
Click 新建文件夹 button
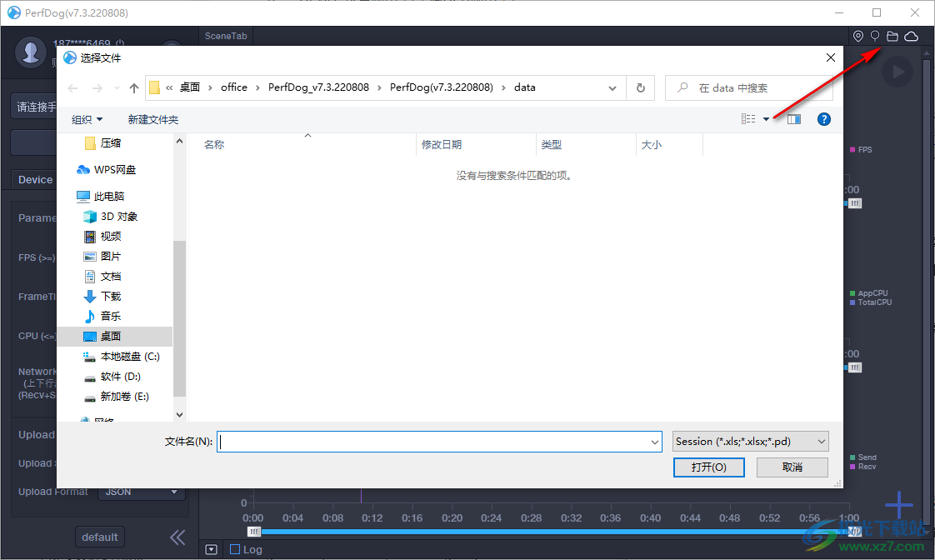153,120
